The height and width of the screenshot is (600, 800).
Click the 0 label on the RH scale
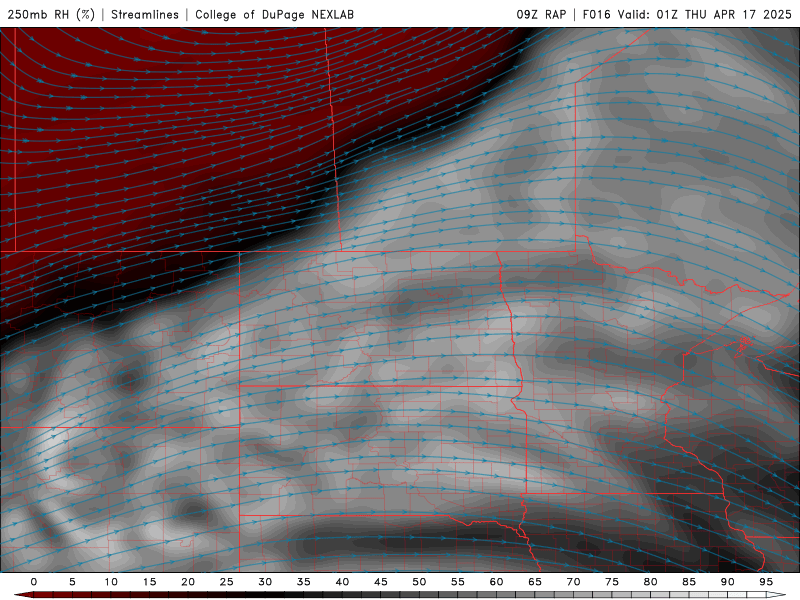(34, 582)
